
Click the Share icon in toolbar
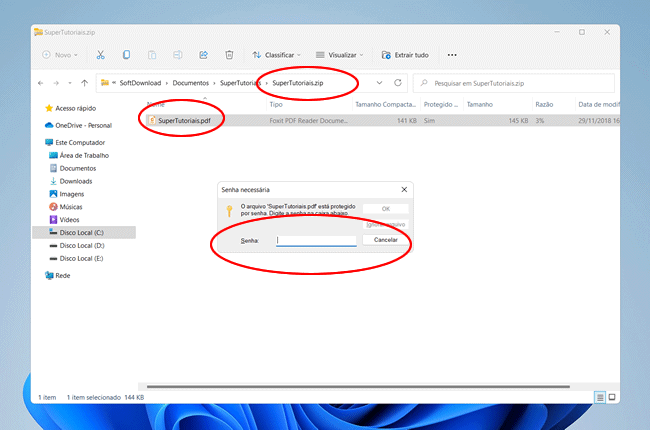pos(203,55)
